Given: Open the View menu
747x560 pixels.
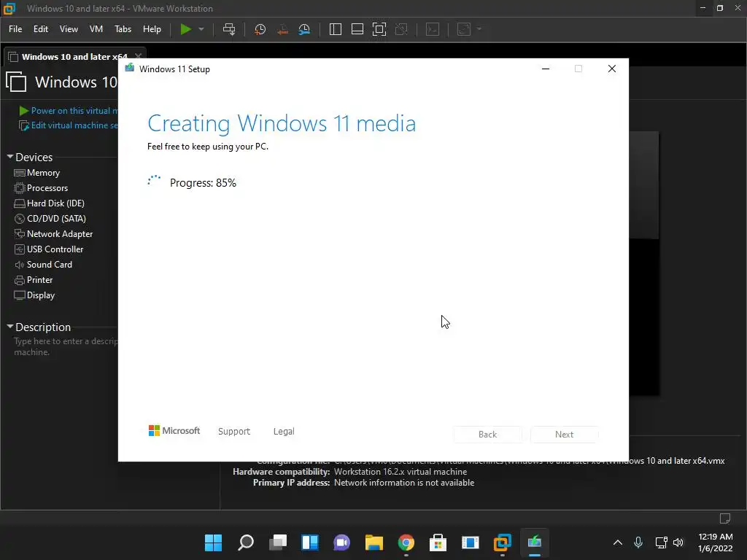Looking at the screenshot, I should tap(69, 29).
